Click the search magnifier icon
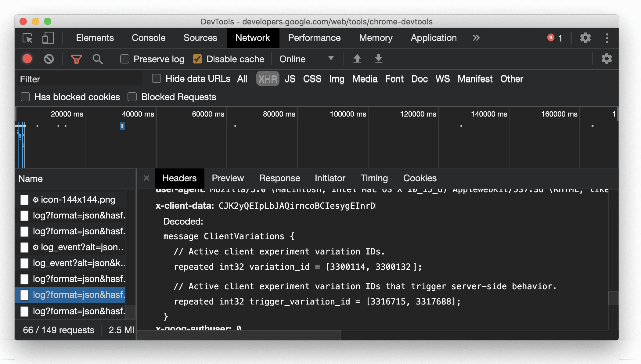Viewport: 641px width, 364px height. click(97, 59)
